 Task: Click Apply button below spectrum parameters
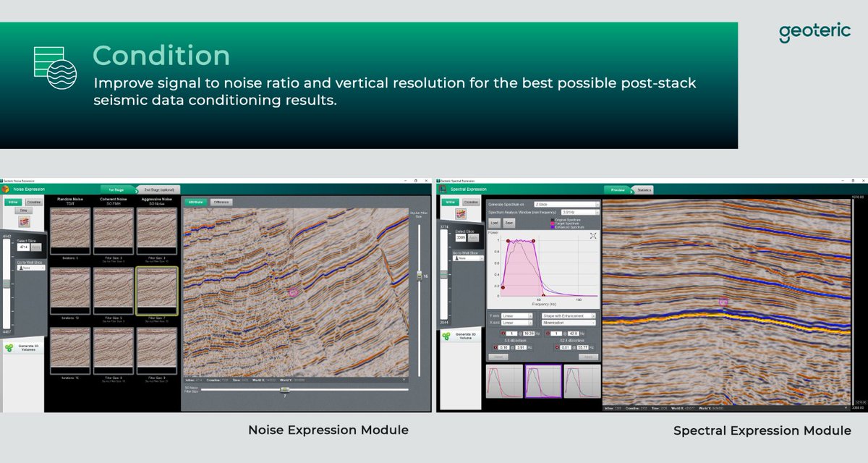(588, 357)
